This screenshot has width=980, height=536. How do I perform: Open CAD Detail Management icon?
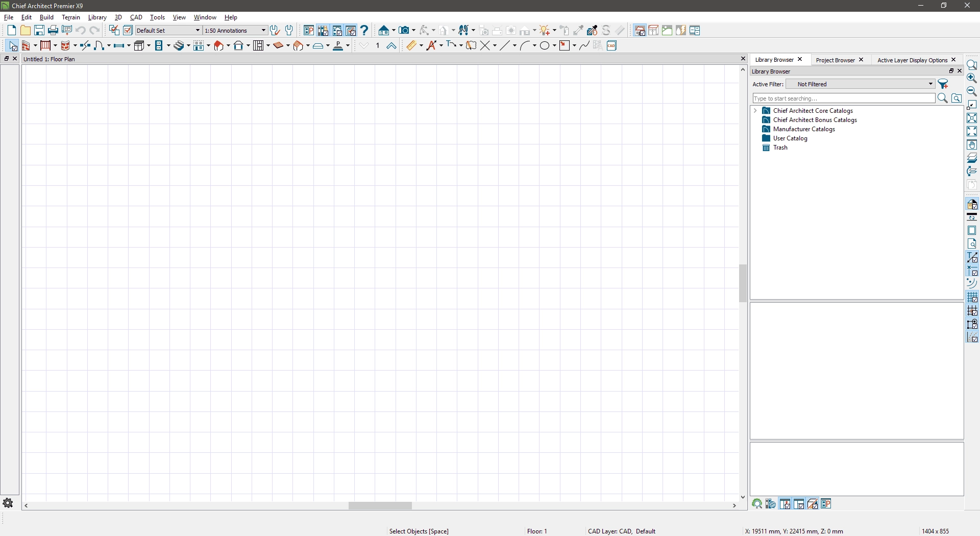[x=611, y=46]
